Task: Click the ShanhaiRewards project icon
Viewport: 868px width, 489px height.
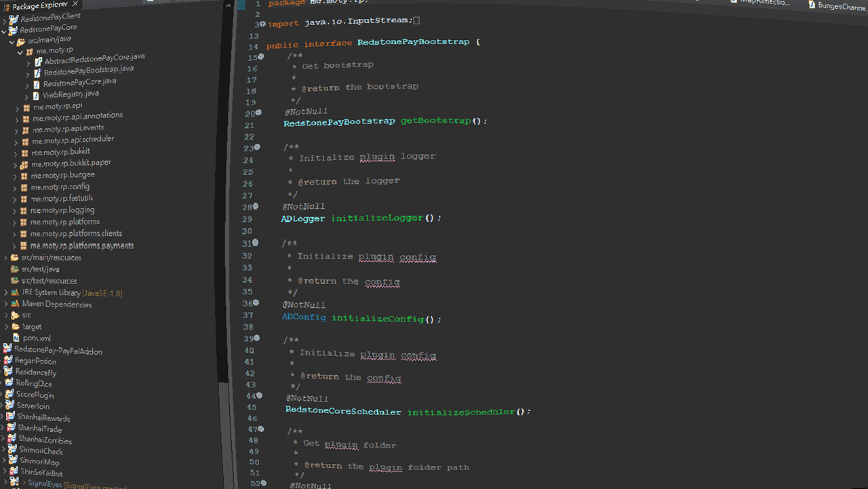Action: [11, 416]
